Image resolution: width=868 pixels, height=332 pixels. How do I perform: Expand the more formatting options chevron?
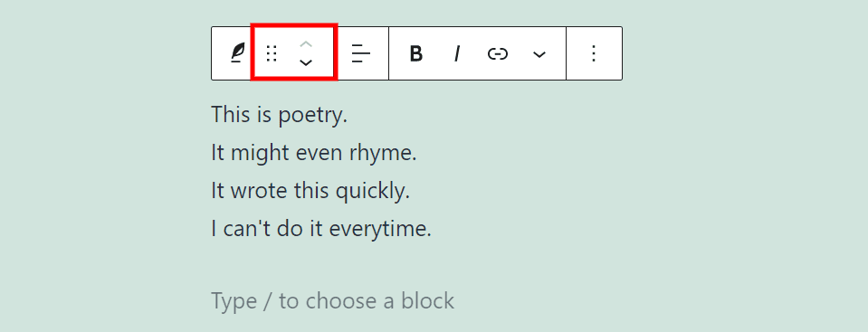coord(539,54)
